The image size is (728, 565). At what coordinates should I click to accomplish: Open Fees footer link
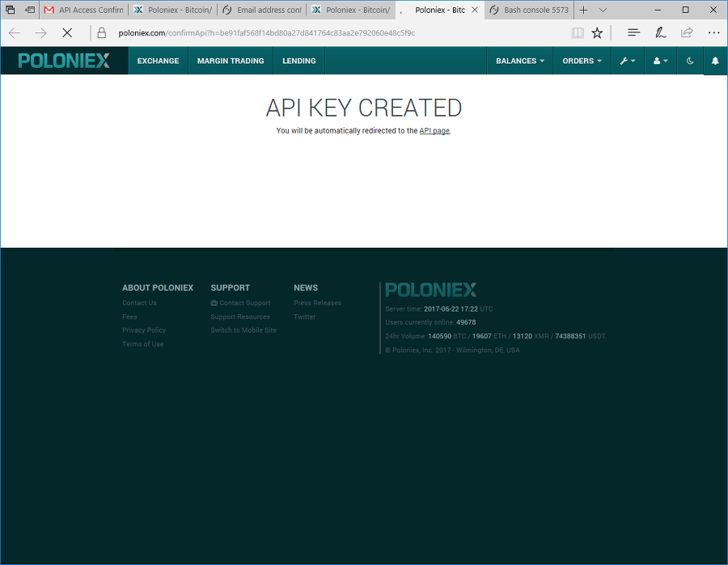129,316
